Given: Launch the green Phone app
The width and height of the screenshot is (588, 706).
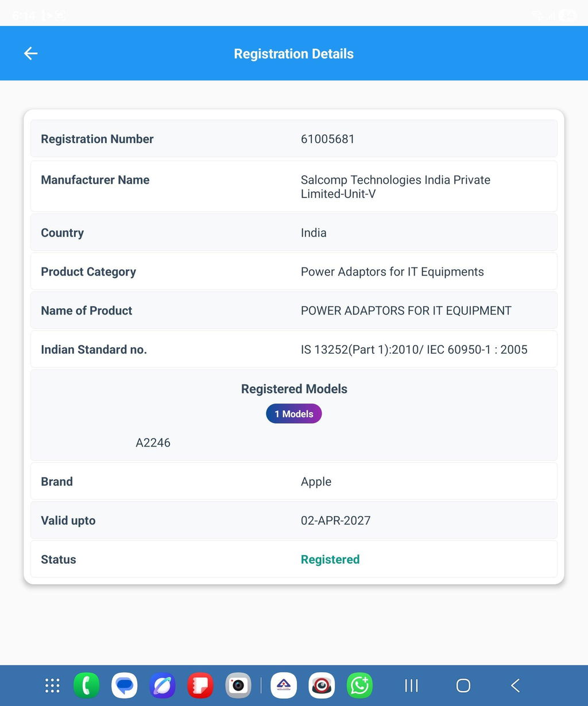Looking at the screenshot, I should pyautogui.click(x=87, y=685).
